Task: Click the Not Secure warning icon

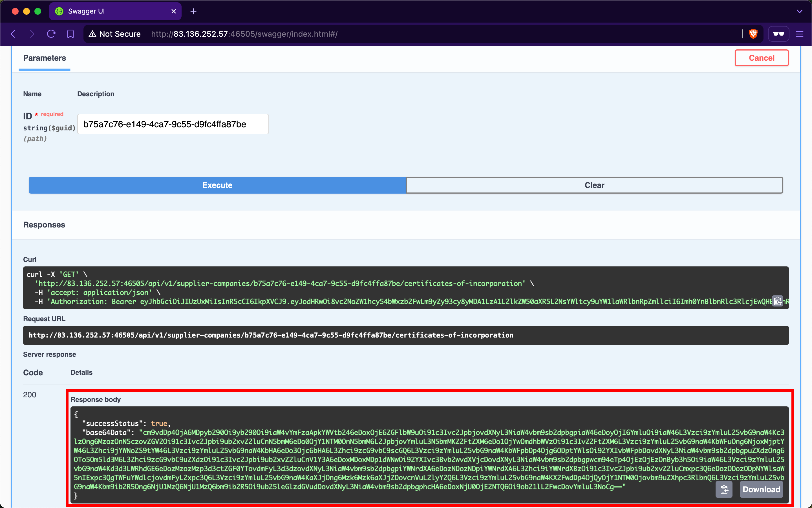Action: coord(92,34)
